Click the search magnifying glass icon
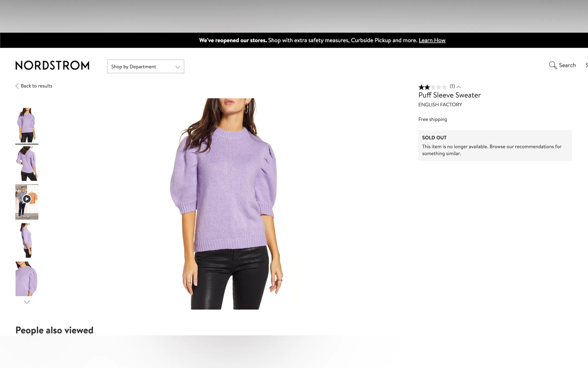This screenshot has width=588, height=368. 553,65
